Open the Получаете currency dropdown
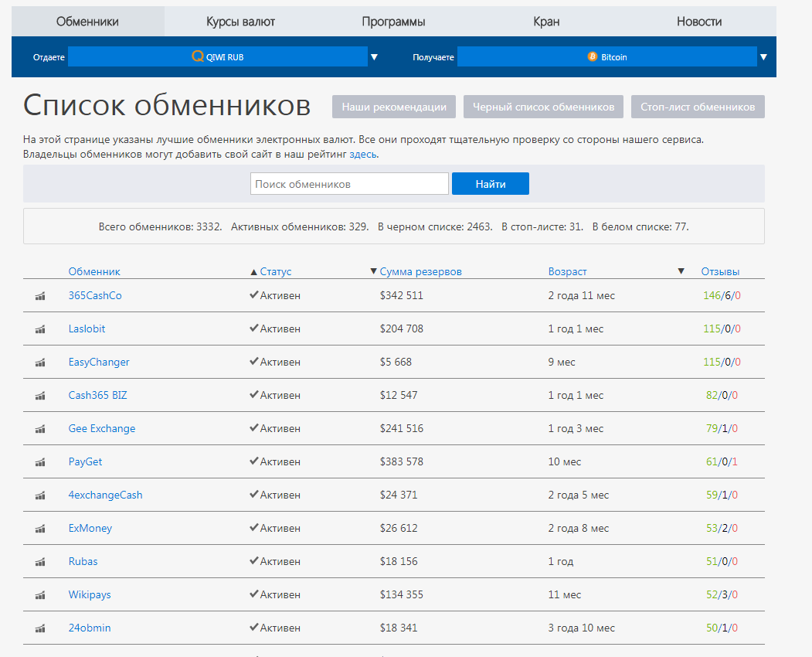Viewport: 812px width, 657px height. click(x=763, y=56)
